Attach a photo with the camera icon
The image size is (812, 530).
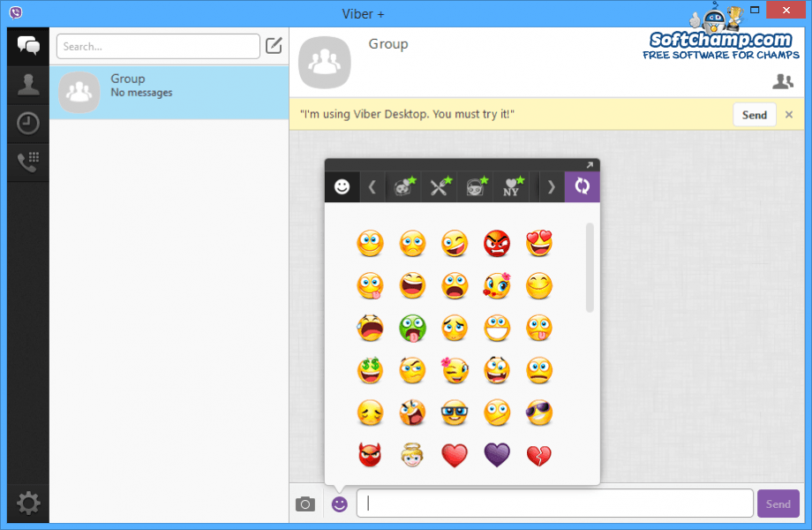[305, 503]
